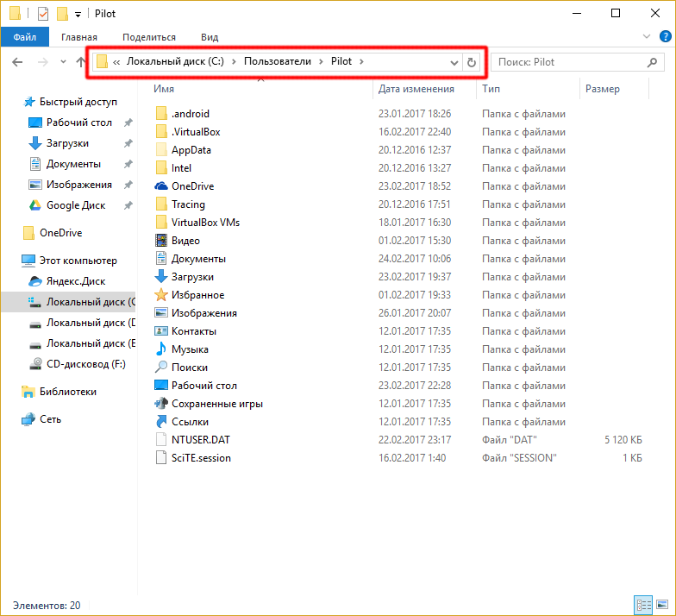Click the VirtualBox VMs folder icon

point(160,223)
